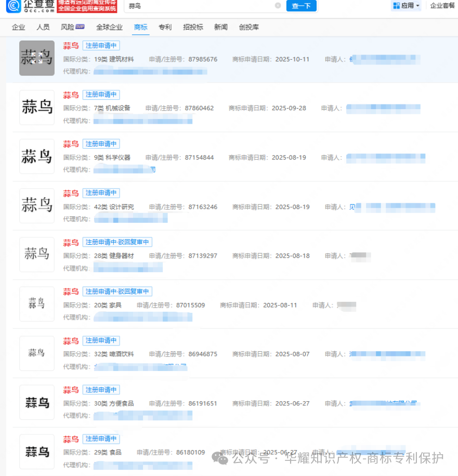Select registration number 86191651 text

(203, 404)
